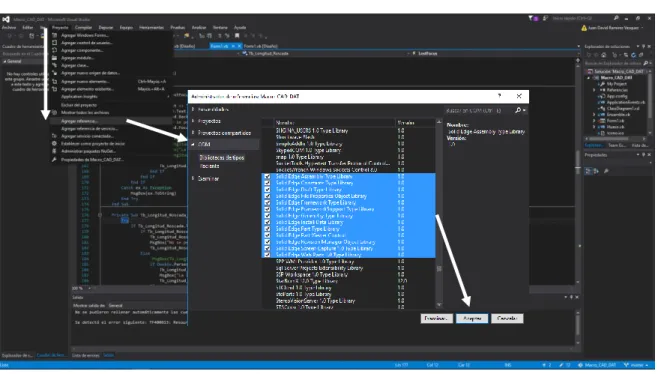This screenshot has width=658, height=374.
Task: Click the feedback icon next to the quick launch
Action: point(545,18)
